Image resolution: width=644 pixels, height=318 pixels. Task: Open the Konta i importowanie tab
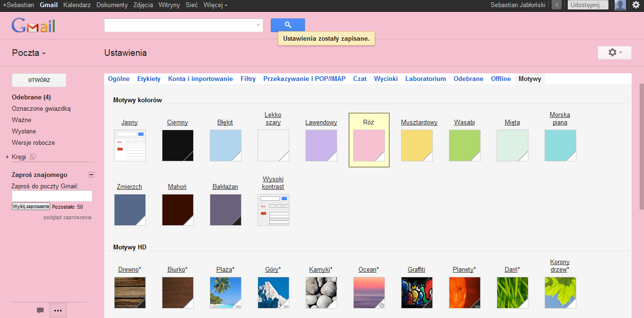(200, 79)
